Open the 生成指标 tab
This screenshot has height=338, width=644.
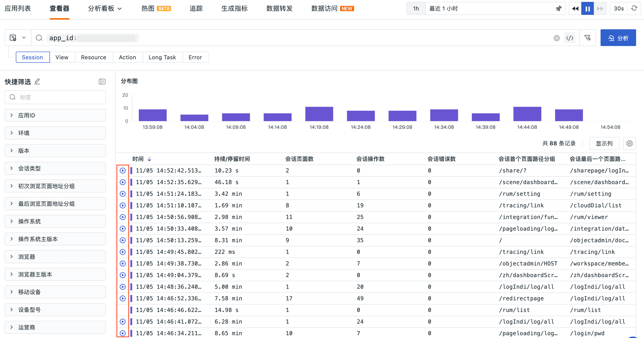click(x=234, y=9)
